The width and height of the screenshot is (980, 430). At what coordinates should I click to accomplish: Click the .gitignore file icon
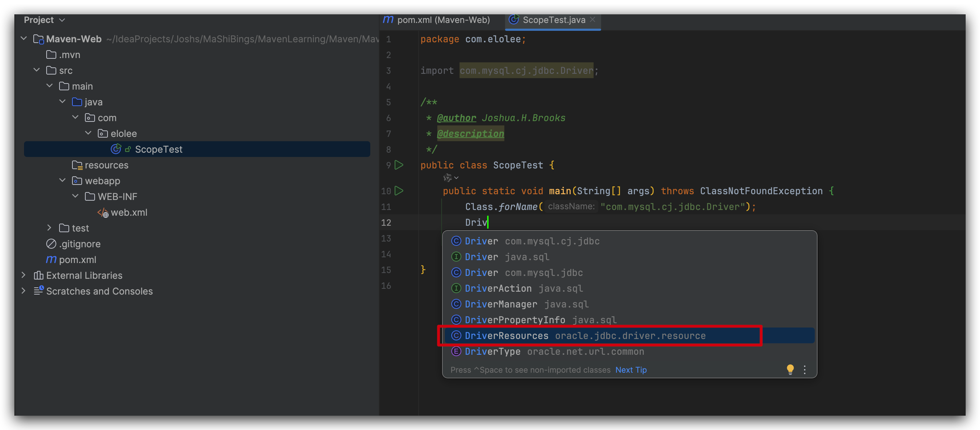pyautogui.click(x=51, y=244)
